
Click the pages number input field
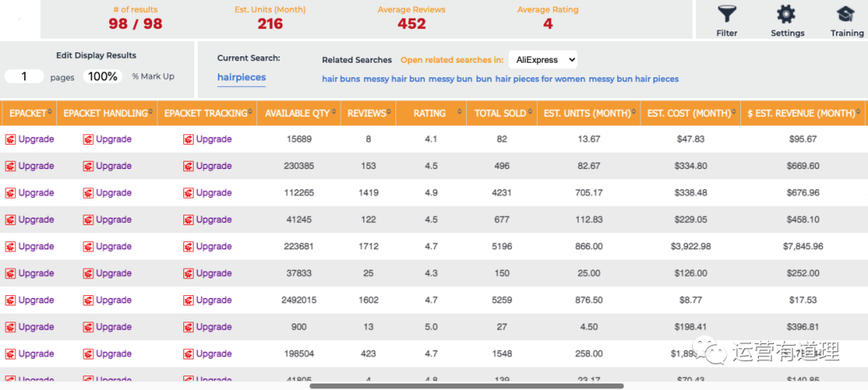pyautogui.click(x=25, y=76)
